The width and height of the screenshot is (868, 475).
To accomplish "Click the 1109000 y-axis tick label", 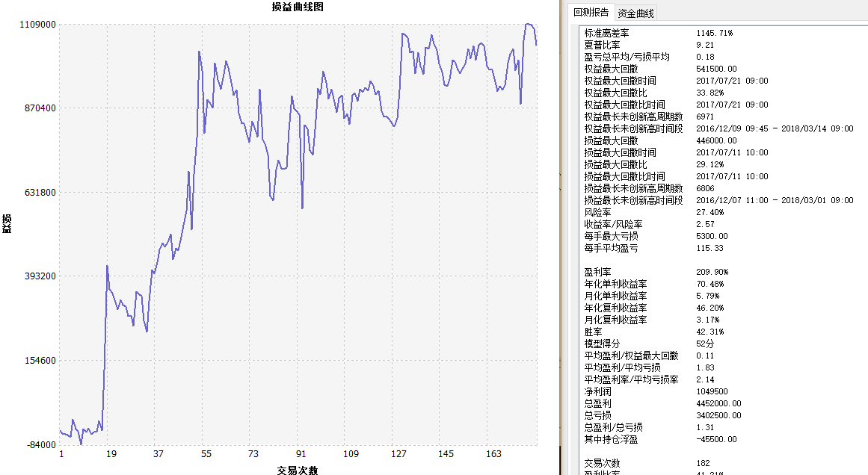I will click(x=37, y=25).
